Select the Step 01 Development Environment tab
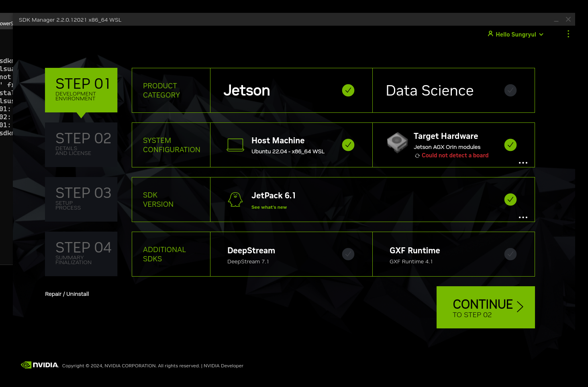 [x=81, y=90]
